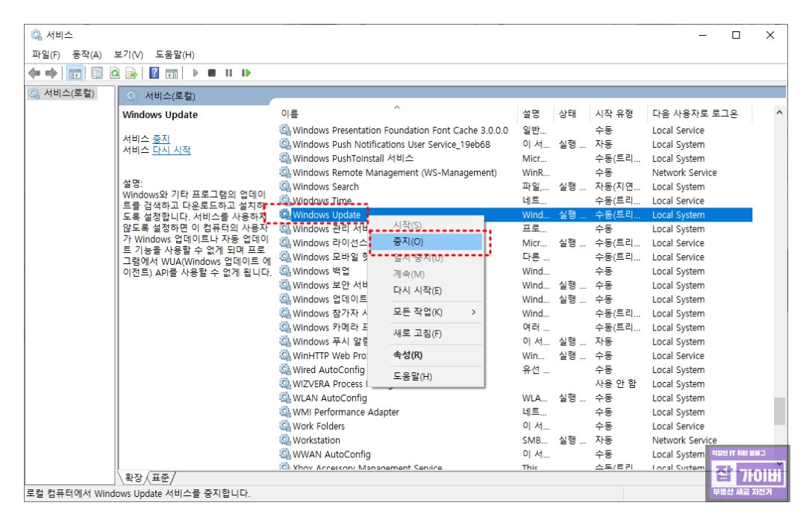Switch to the 확장 tab

click(x=134, y=478)
